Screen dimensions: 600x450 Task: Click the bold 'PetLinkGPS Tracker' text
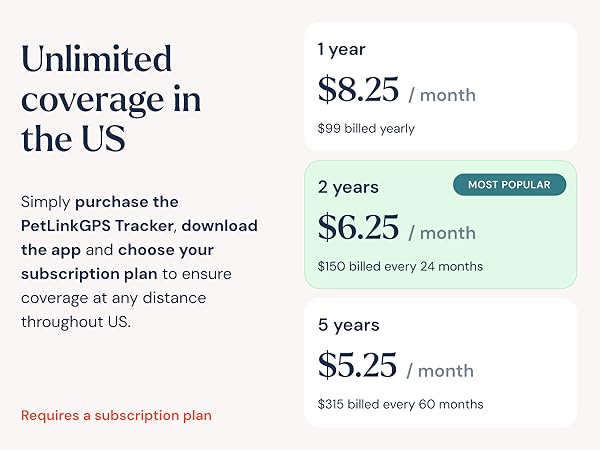98,225
